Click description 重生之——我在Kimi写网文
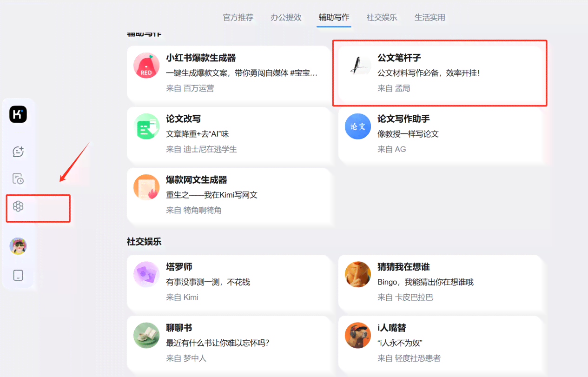Image resolution: width=588 pixels, height=377 pixels. tap(211, 195)
